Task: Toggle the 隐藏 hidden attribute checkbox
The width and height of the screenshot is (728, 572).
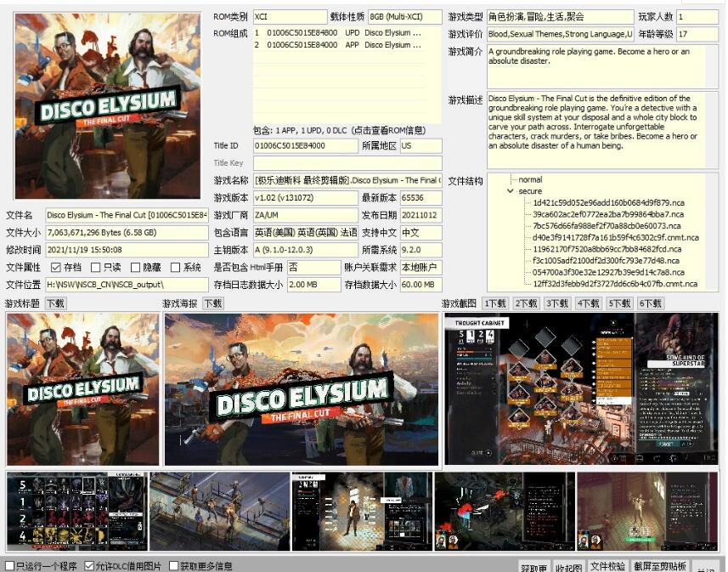Action: 136,267
